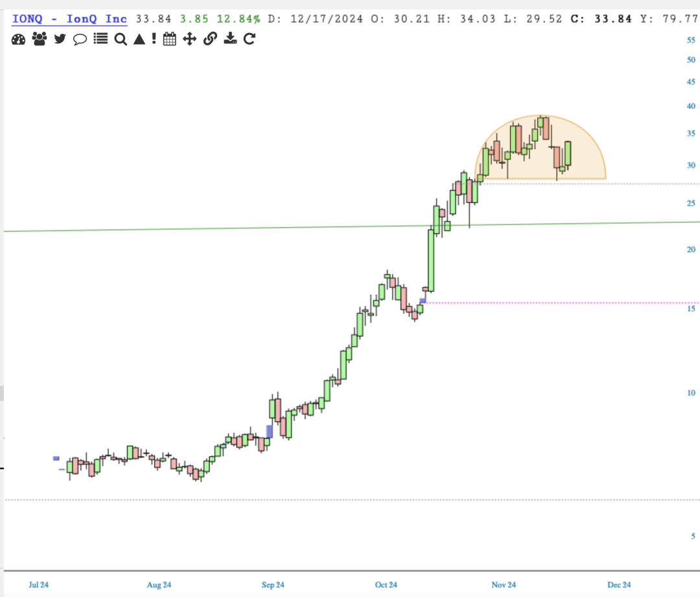
Task: Click the 55 price axis label
Action: 691,40
